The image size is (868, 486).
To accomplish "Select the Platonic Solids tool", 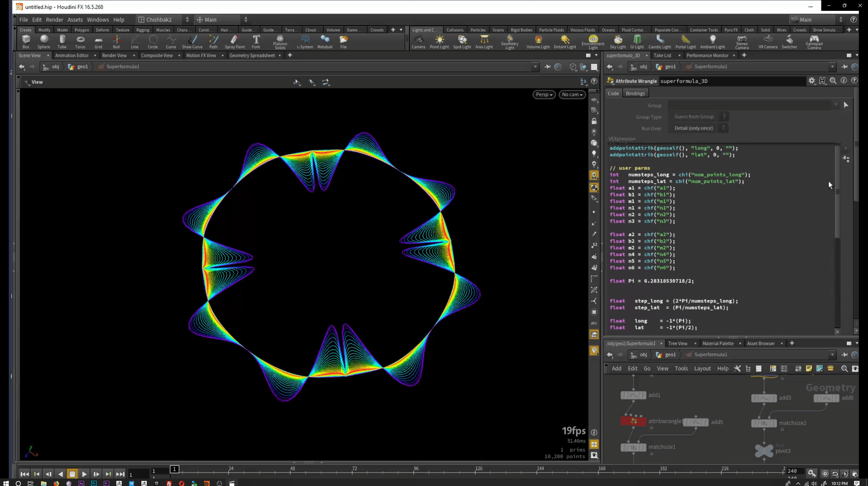I will [x=280, y=42].
